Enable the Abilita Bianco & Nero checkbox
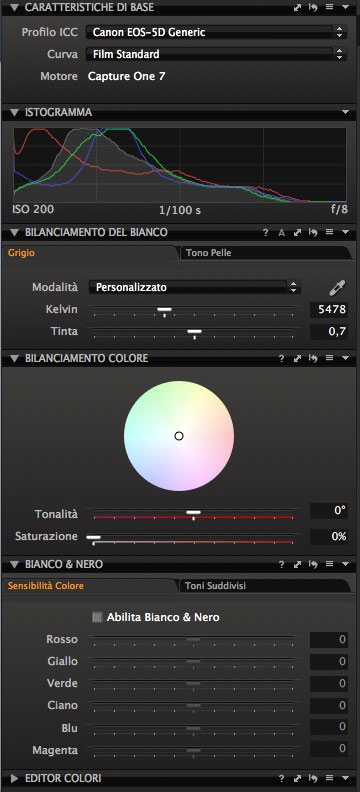Screen dimensions: 360x792 (97, 617)
